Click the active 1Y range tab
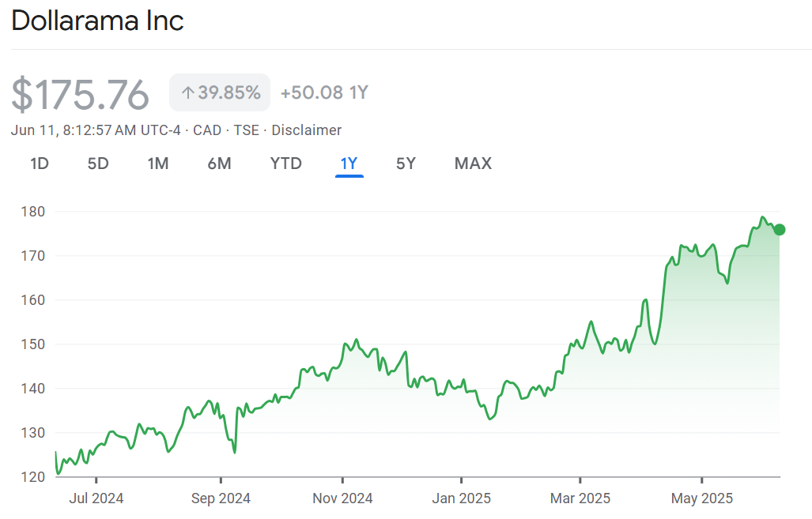The height and width of the screenshot is (519, 812). point(349,164)
